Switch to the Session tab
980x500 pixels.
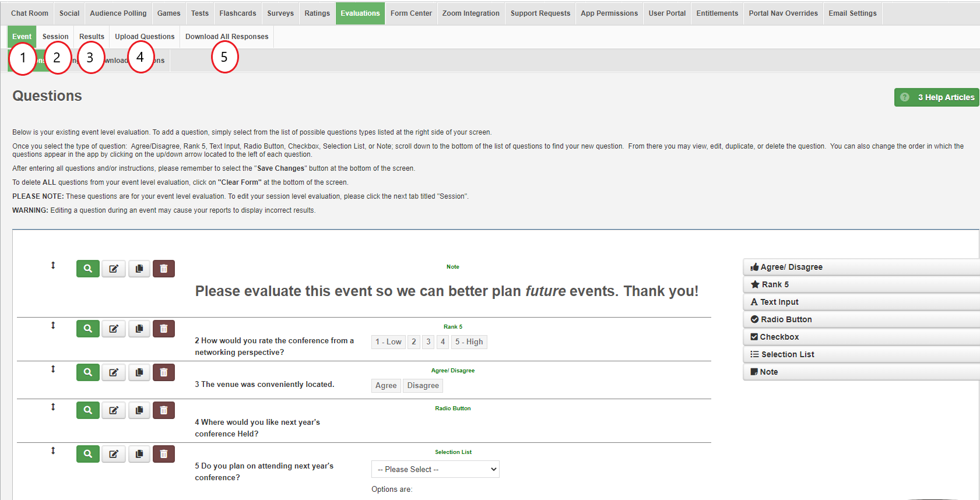[55, 37]
